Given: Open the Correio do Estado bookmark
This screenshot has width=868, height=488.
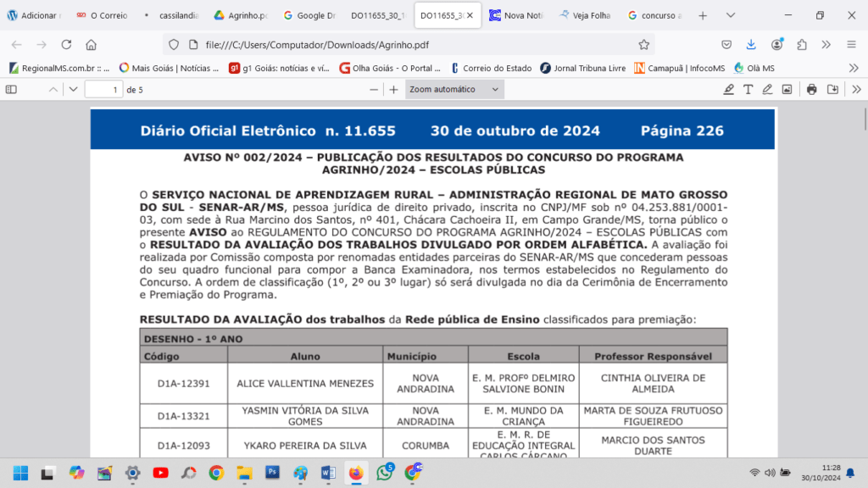Looking at the screenshot, I should coord(491,68).
